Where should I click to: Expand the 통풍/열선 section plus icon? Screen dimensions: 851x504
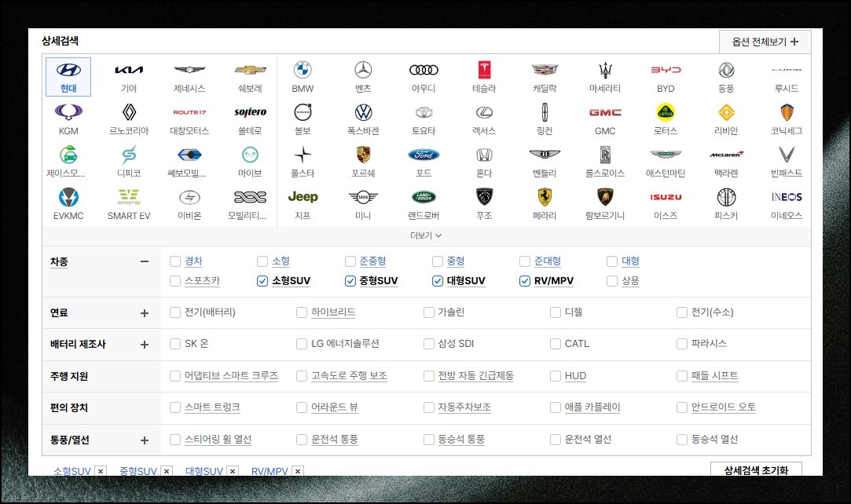point(145,440)
